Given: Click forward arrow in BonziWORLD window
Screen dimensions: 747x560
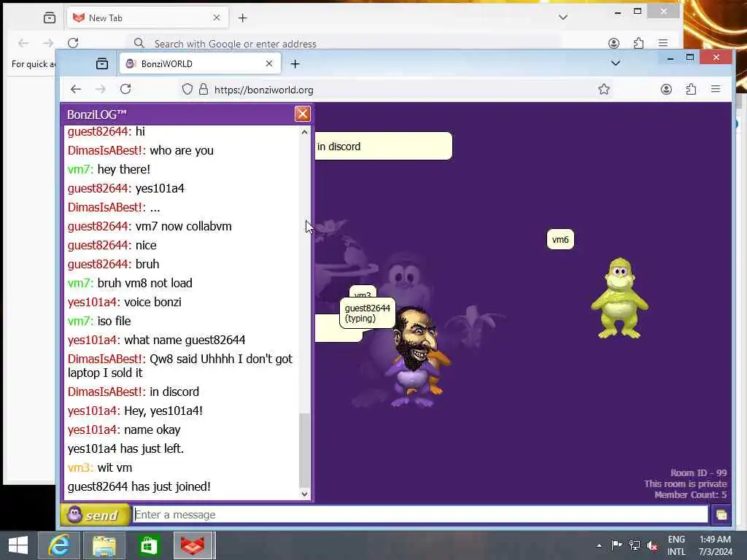Looking at the screenshot, I should click(x=101, y=89).
